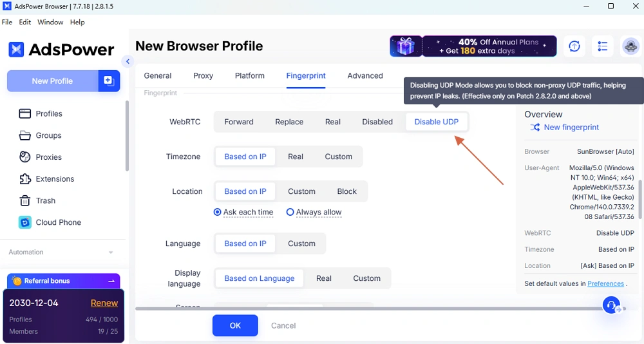Switch to the Proxy tab
The image size is (644, 344).
(x=203, y=75)
